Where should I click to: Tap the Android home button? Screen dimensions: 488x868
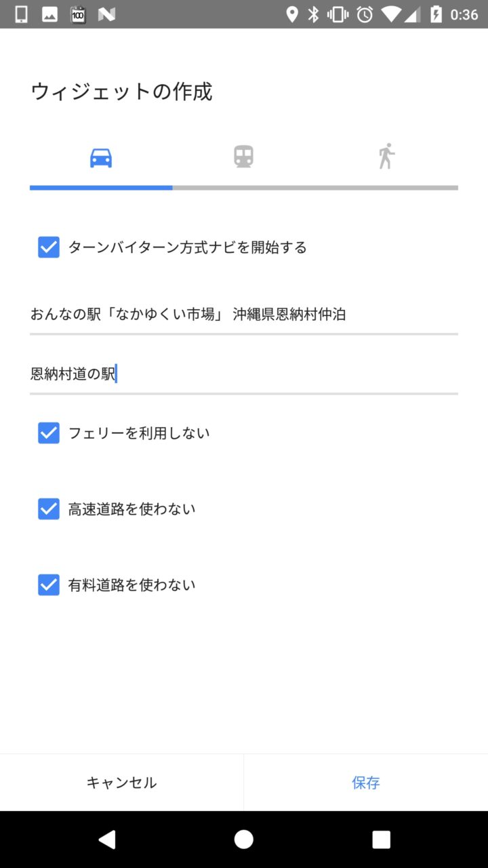click(x=243, y=840)
